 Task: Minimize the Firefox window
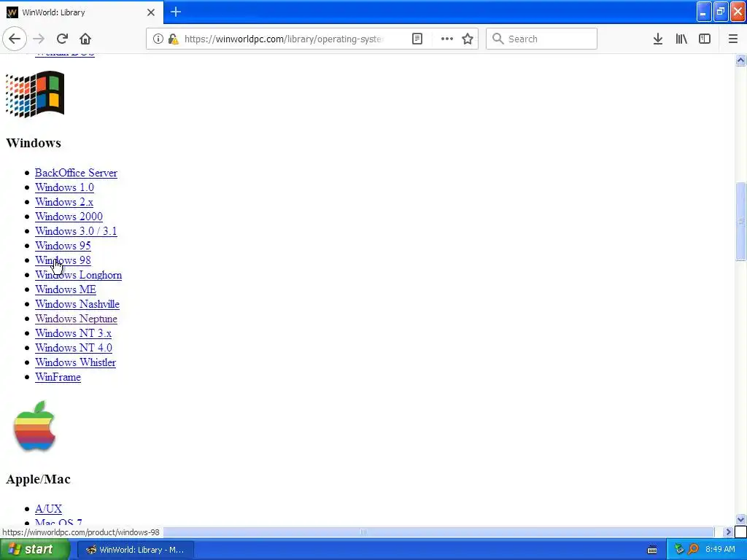pos(704,12)
